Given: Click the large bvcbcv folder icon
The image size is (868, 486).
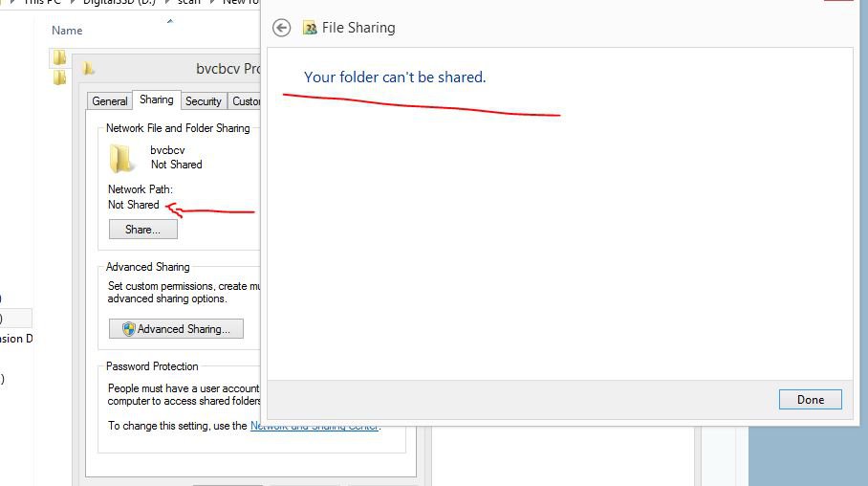Looking at the screenshot, I should click(121, 158).
